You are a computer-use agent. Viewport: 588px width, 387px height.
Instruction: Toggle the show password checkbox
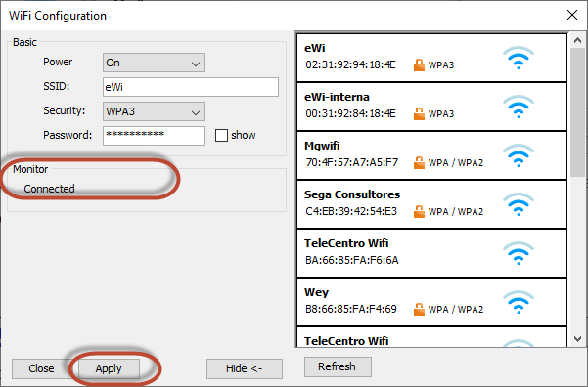pos(221,135)
